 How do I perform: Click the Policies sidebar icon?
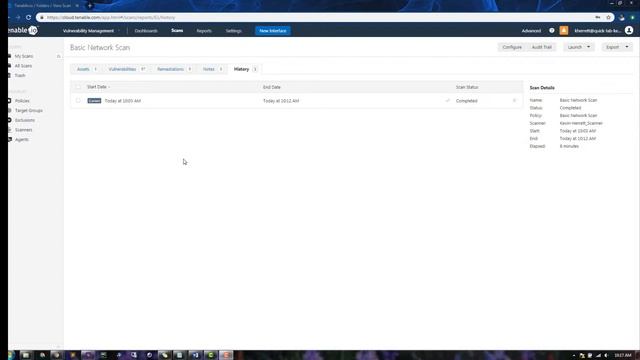(x=9, y=100)
